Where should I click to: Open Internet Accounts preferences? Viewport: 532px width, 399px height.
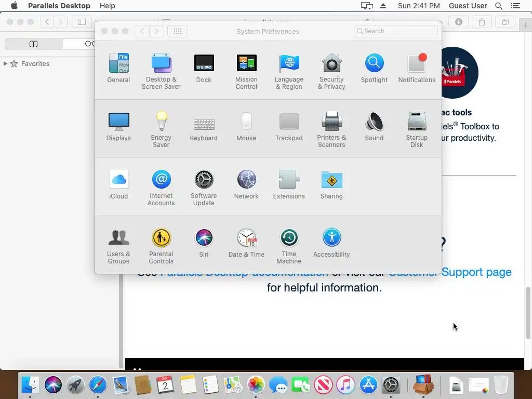(161, 188)
